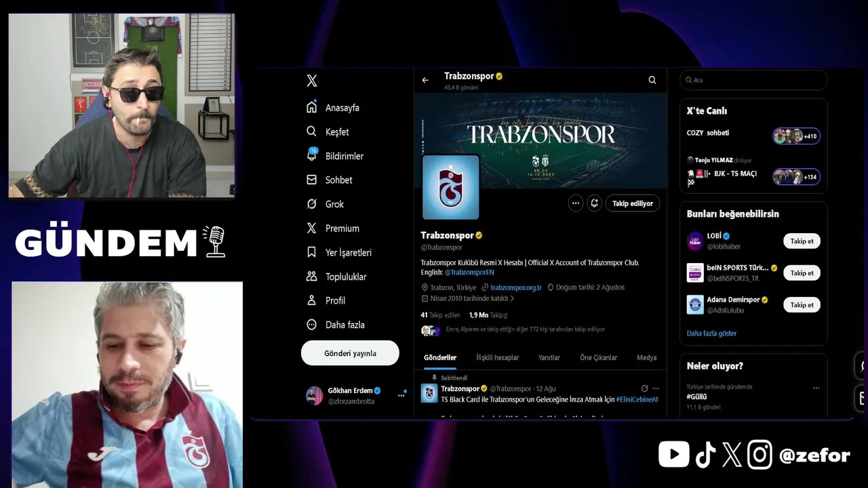Click the Ara search field
The image size is (868, 488).
(x=753, y=80)
